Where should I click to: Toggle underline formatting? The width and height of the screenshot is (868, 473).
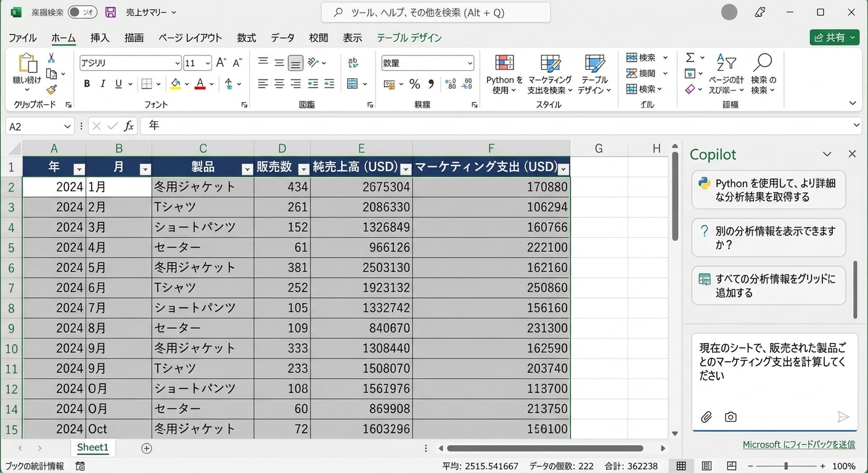119,84
